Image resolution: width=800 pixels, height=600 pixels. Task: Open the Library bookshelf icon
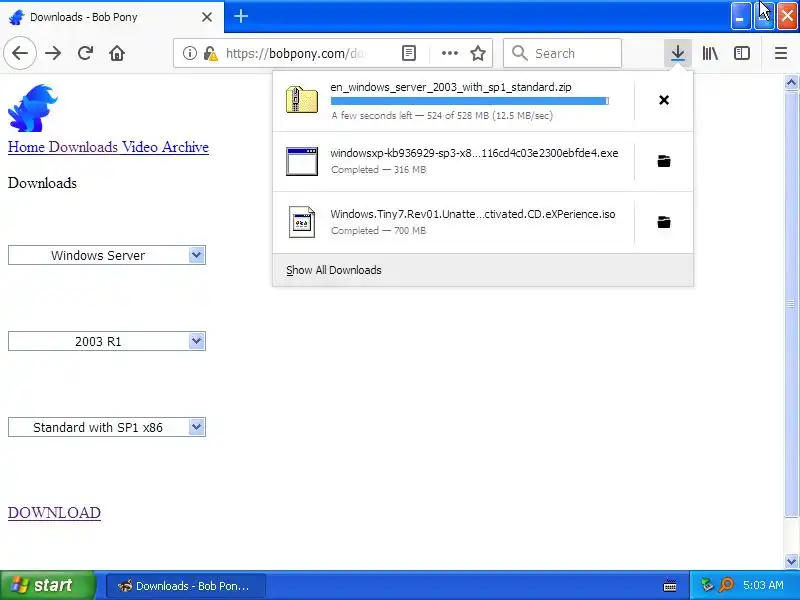[x=710, y=53]
